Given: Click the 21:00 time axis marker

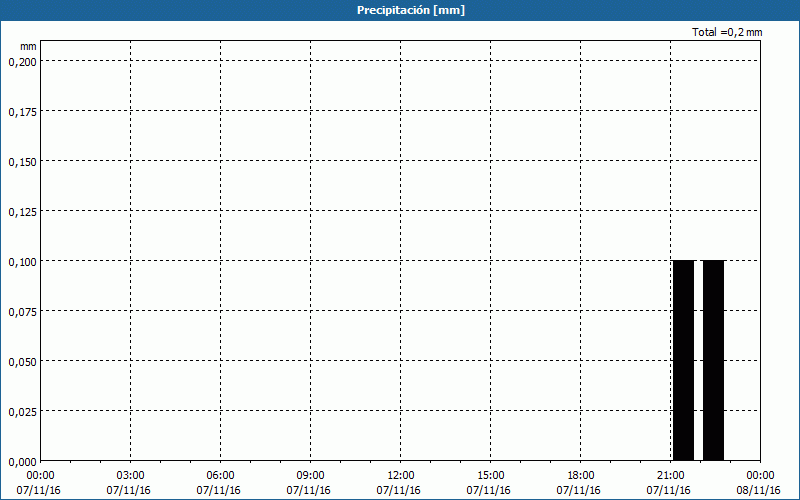Looking at the screenshot, I should tap(670, 475).
